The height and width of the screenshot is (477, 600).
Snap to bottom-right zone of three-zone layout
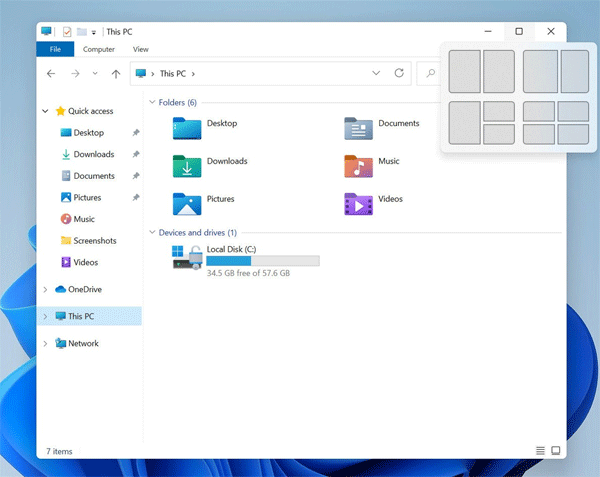coord(499,134)
